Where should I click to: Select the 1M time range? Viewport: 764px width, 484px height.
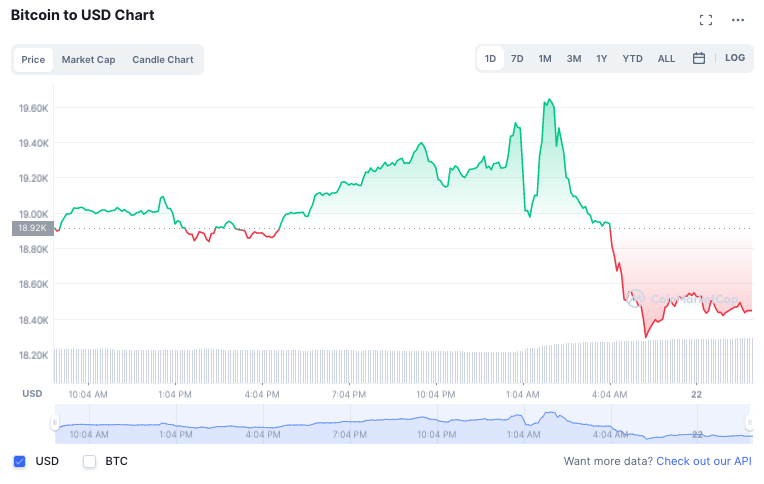pos(545,58)
